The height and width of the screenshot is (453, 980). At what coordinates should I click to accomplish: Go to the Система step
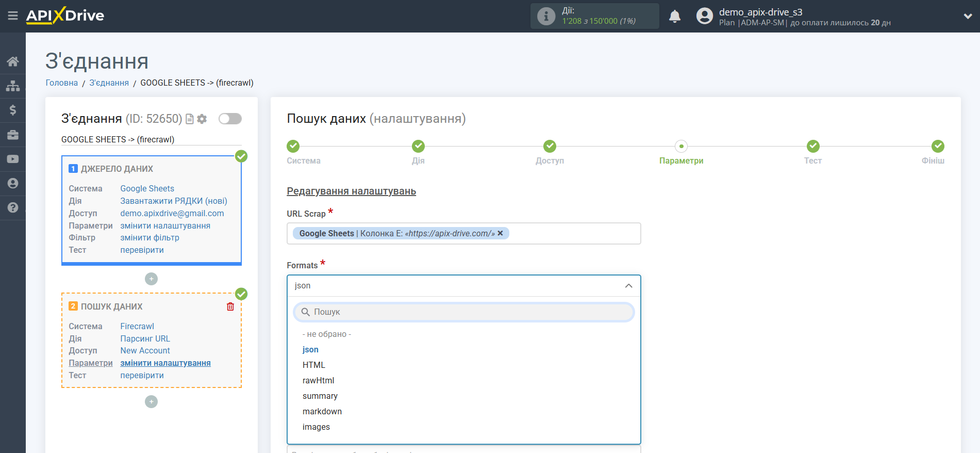pos(293,147)
